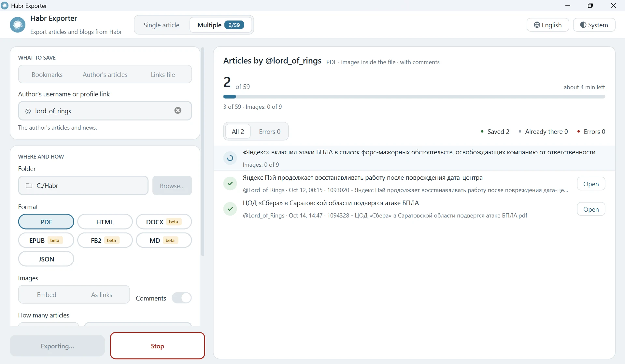Click the globe icon next to English

pyautogui.click(x=537, y=25)
